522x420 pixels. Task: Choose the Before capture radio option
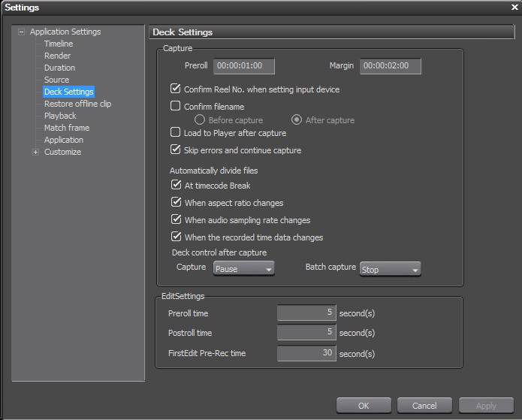tap(200, 119)
